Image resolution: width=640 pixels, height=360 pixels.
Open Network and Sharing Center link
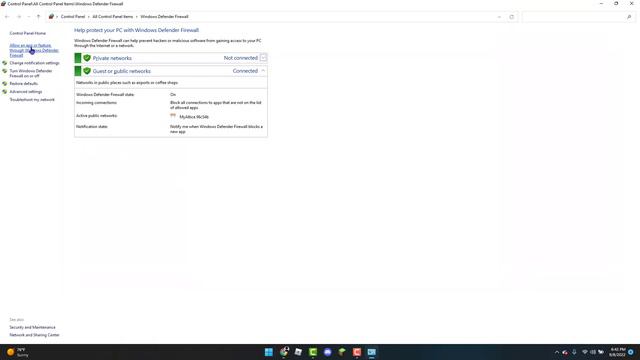tap(34, 335)
